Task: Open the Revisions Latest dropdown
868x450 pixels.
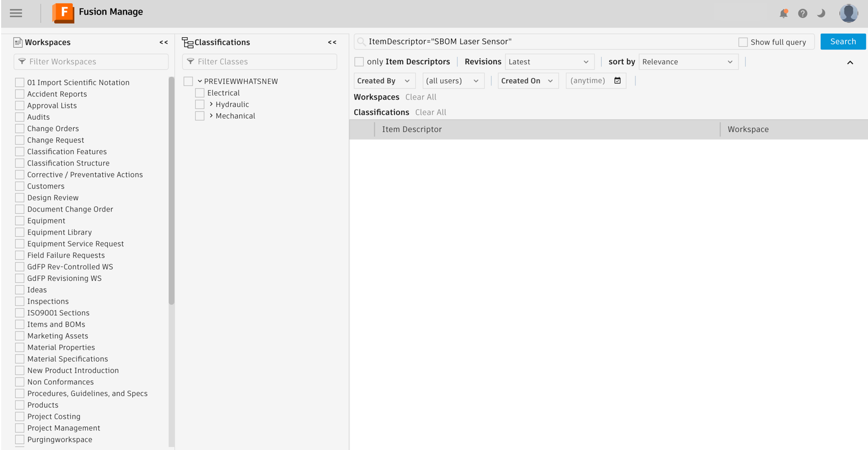Action: [549, 61]
